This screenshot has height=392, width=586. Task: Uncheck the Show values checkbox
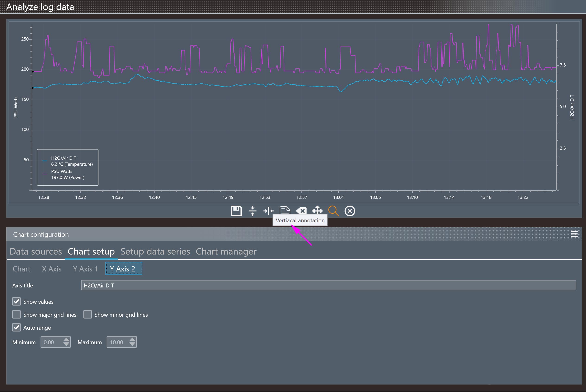[16, 302]
